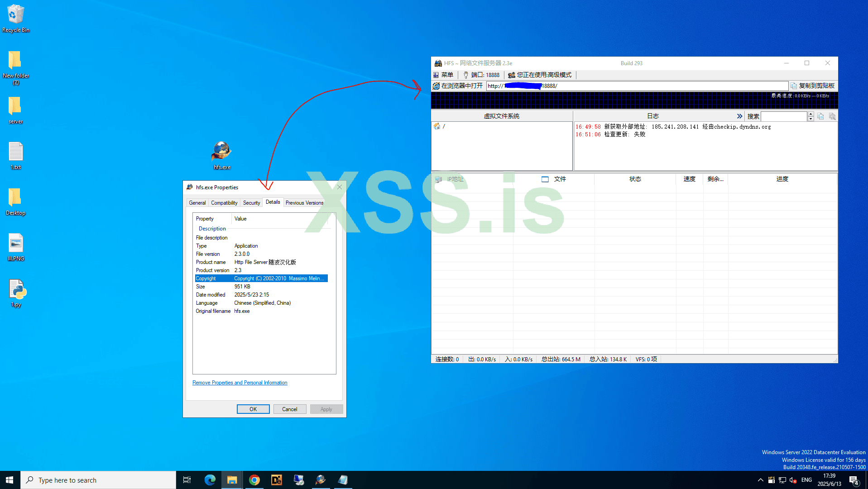Click the taskbar search box

point(98,480)
